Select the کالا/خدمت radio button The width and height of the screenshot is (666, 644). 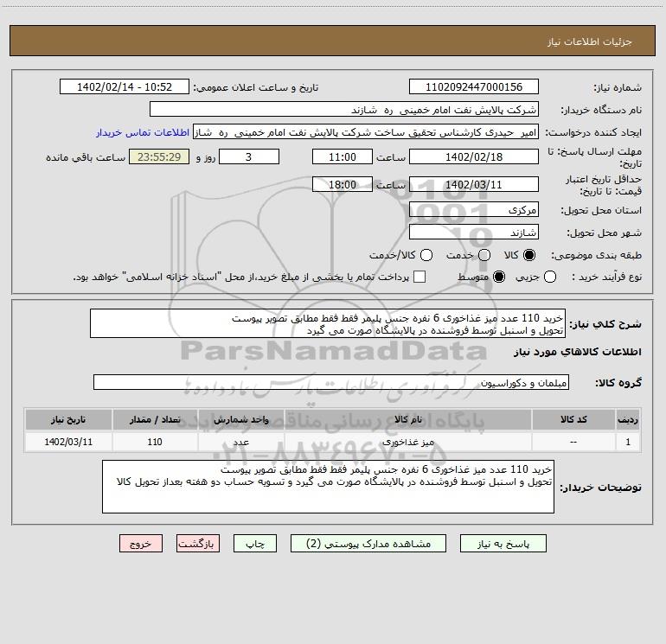[x=426, y=255]
